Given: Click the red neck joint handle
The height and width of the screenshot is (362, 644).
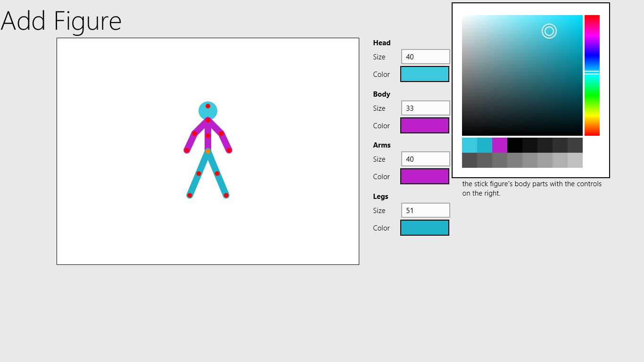Looking at the screenshot, I should click(208, 120).
